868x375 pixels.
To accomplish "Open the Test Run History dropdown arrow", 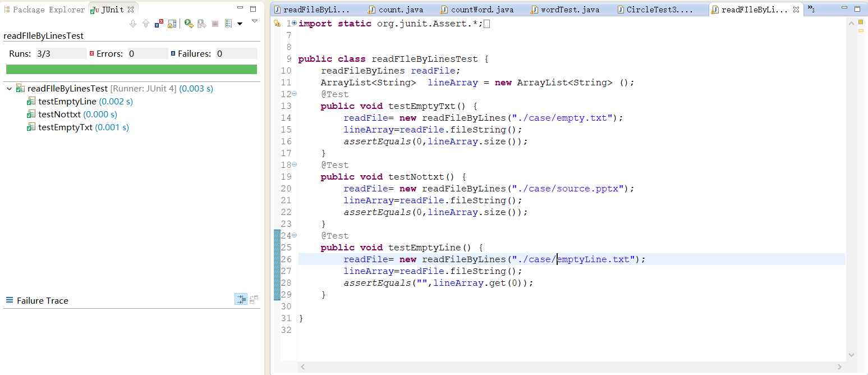I will pyautogui.click(x=240, y=24).
